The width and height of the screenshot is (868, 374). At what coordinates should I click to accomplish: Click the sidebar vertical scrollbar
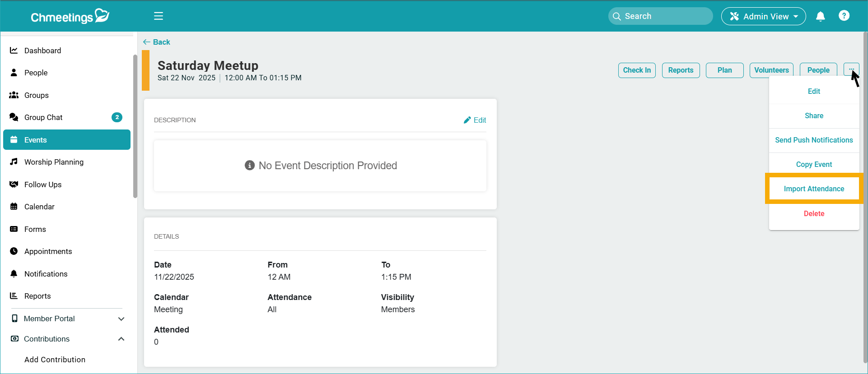(x=135, y=126)
